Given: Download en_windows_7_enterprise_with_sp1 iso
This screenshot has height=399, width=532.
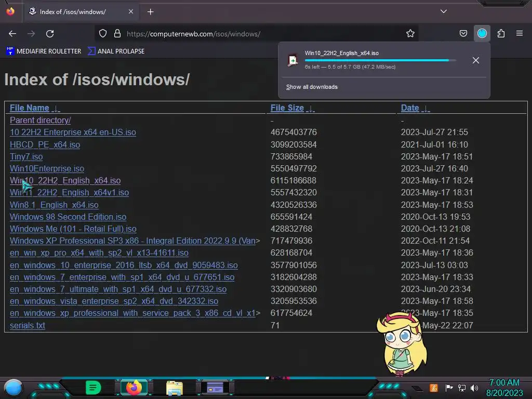Looking at the screenshot, I should pos(122,277).
